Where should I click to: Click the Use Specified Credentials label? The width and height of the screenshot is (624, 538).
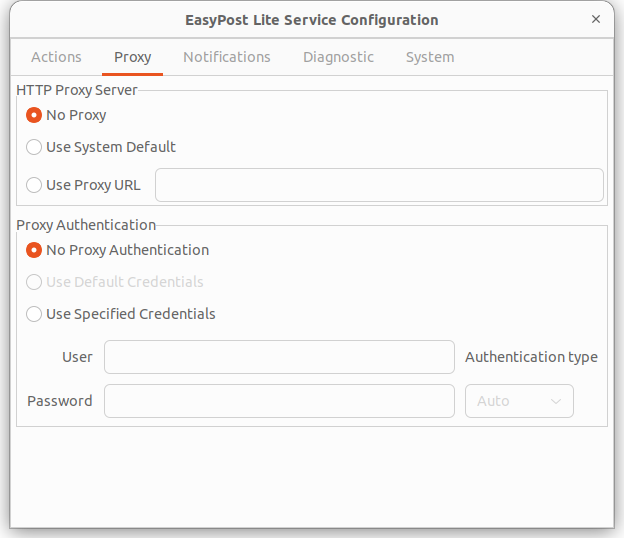pos(131,314)
